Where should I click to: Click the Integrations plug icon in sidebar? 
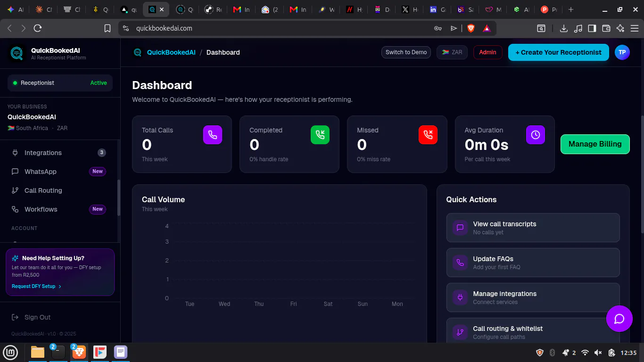pyautogui.click(x=15, y=153)
